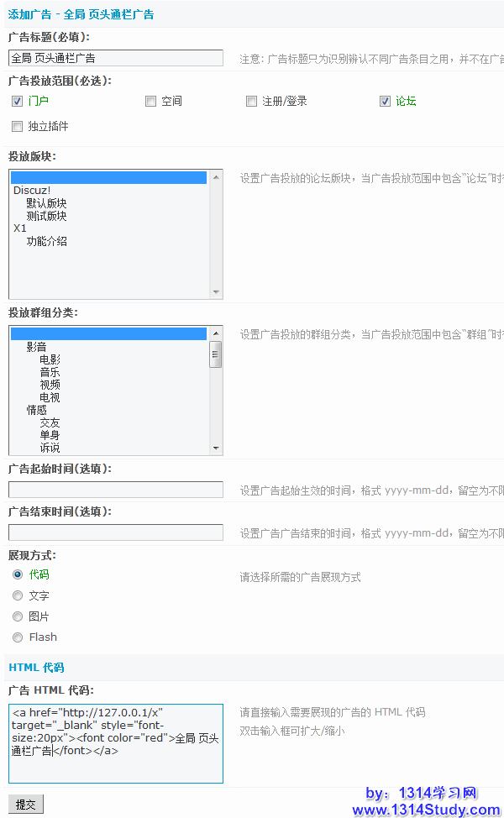
Task: Click inside the 广告 HTML 代码 textarea
Action: click(116, 743)
